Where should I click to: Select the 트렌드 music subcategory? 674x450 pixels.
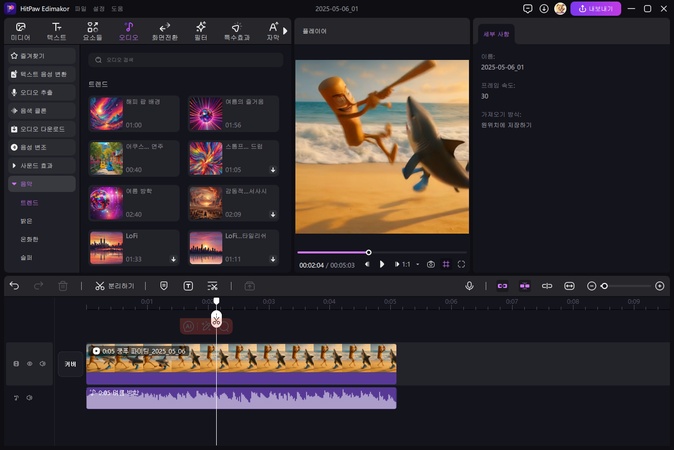pos(29,203)
